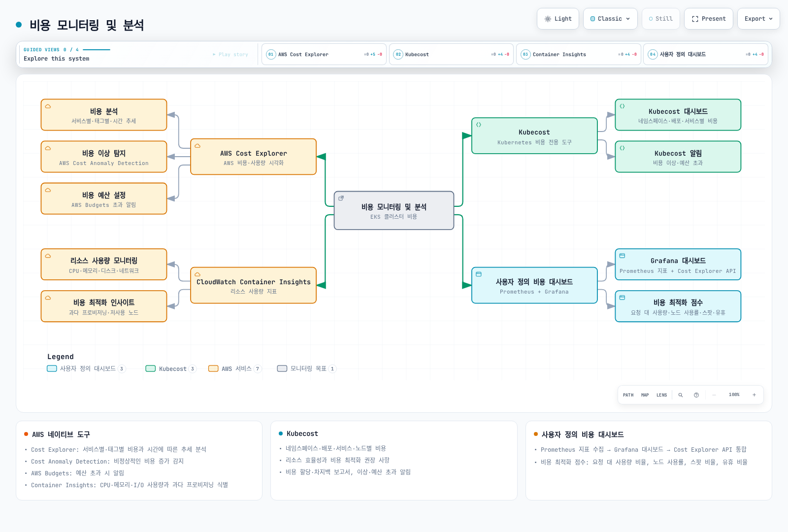Select central 비용 모니터링 및 분석 node

(x=394, y=211)
